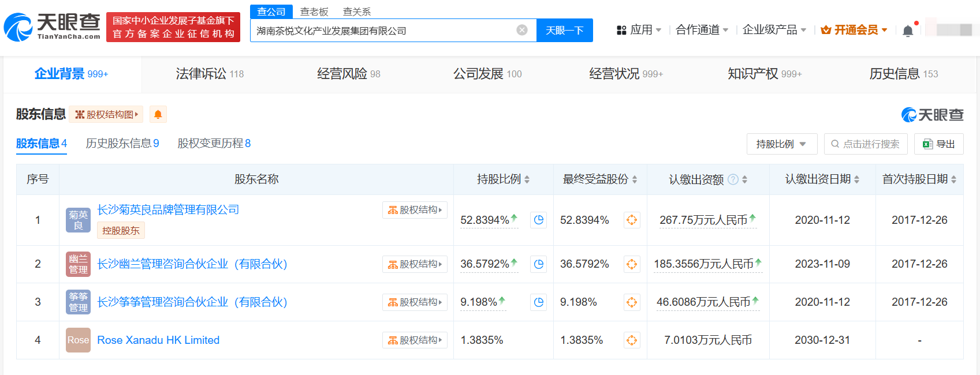Open 长沙幽兰管理咨询合伙企业 link
This screenshot has height=375, width=980.
point(192,264)
